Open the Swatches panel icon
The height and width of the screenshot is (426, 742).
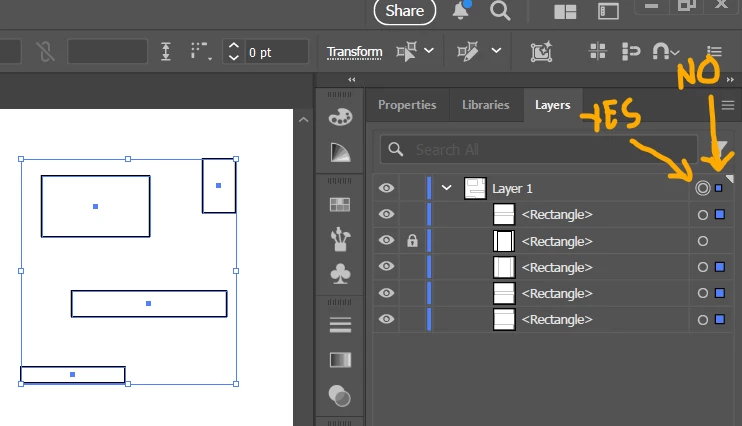click(340, 204)
